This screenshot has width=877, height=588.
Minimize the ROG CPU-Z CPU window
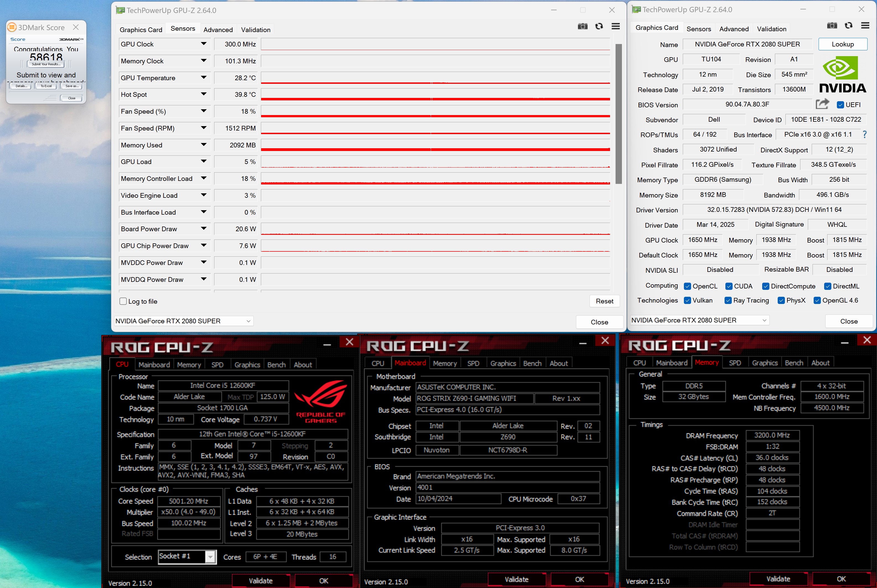[x=327, y=344]
